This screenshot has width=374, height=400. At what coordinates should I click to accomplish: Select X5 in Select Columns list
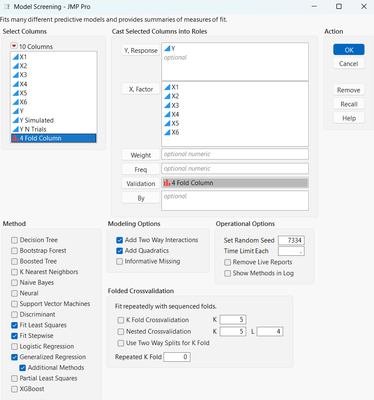point(54,93)
